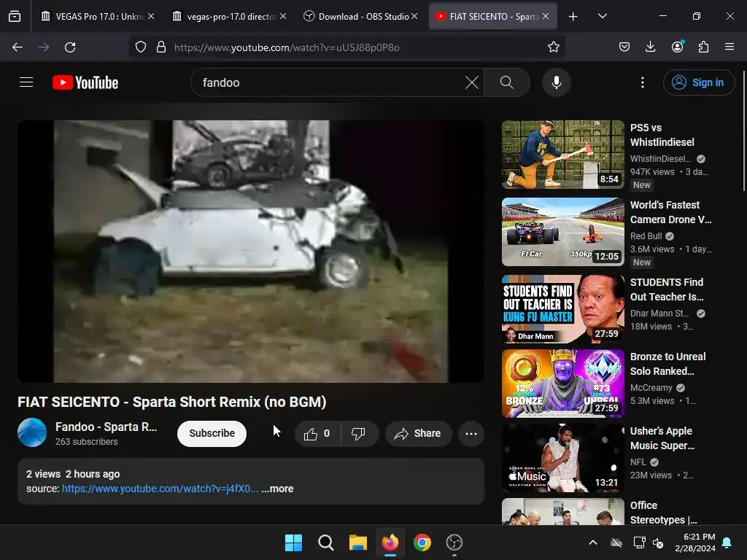
Task: Open Windows Start menu
Action: [x=293, y=542]
